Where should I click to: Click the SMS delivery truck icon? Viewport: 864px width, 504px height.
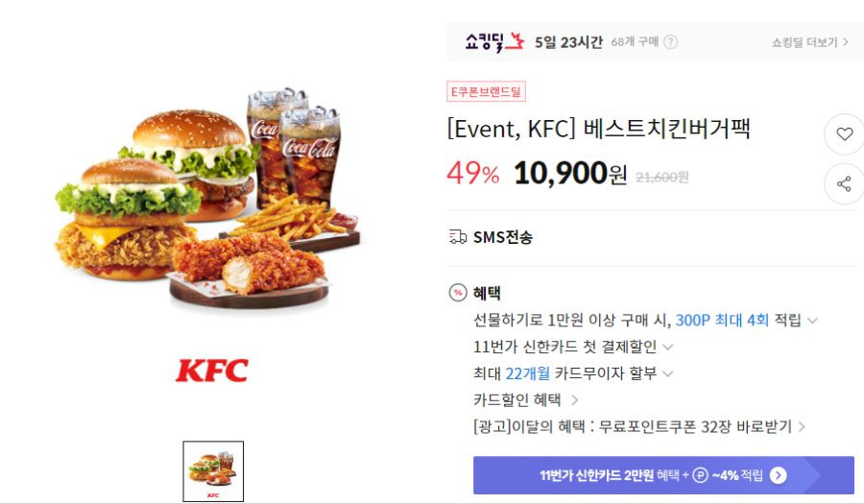[458, 237]
